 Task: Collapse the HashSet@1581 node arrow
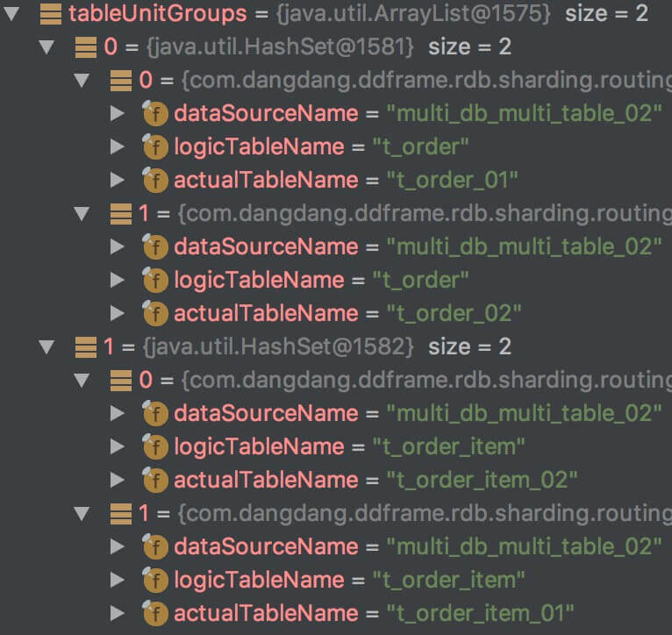(x=47, y=46)
